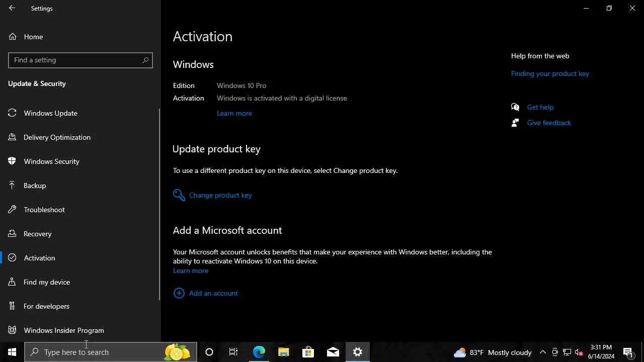Open the Windows Start menu
The image size is (644, 362).
pos(12,352)
